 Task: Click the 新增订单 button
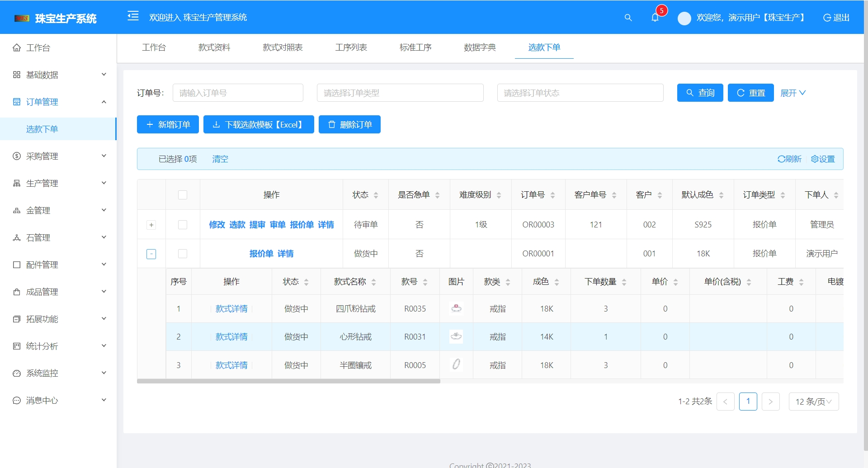click(x=168, y=124)
